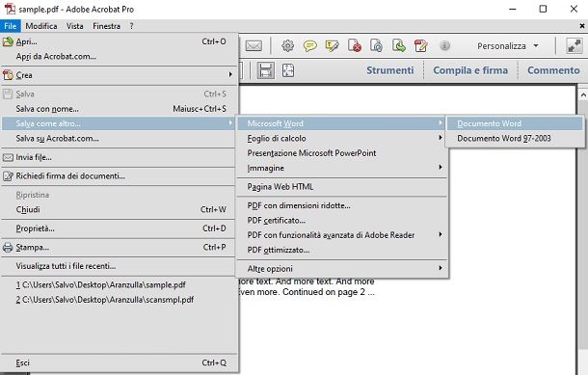This screenshot has width=588, height=375.
Task: Click the document magnifier page icon
Action: point(376,45)
